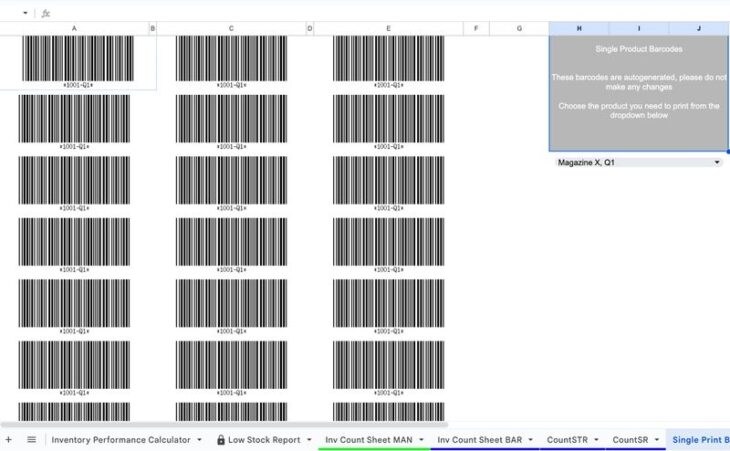Open the all sheets list icon
This screenshot has height=451, width=730.
click(x=31, y=439)
